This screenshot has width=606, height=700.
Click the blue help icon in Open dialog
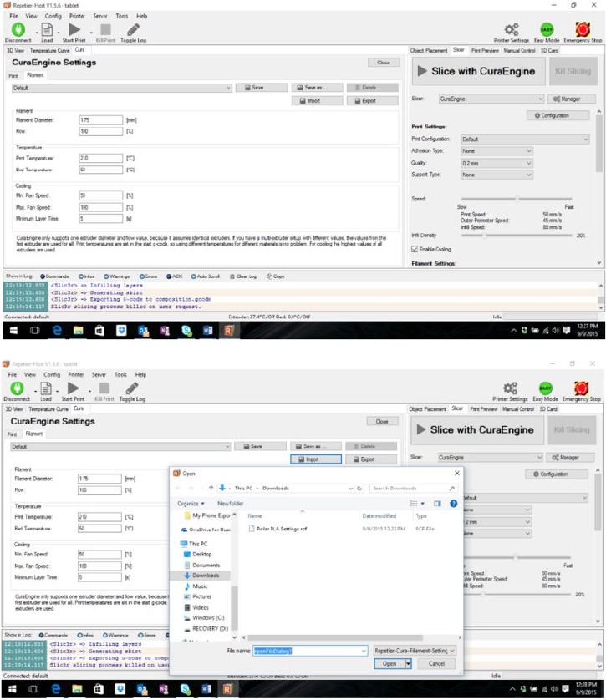[453, 504]
